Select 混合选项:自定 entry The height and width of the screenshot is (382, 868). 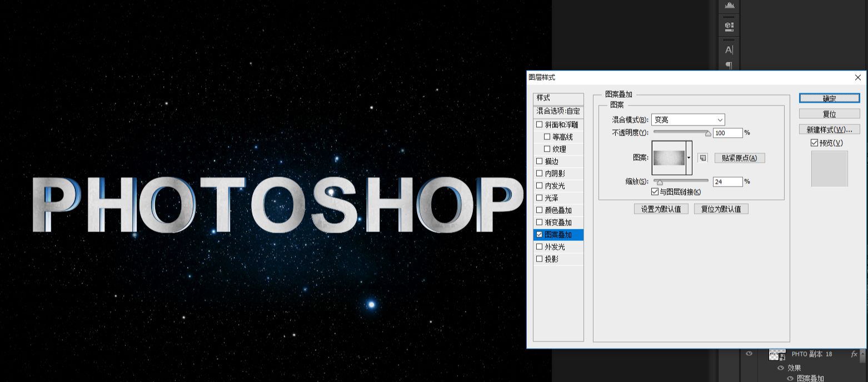click(558, 111)
